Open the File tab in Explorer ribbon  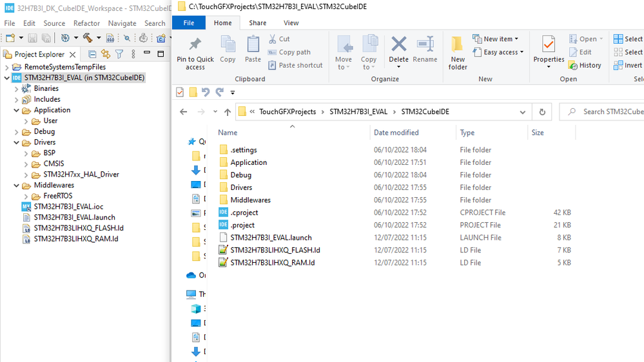[x=189, y=23]
